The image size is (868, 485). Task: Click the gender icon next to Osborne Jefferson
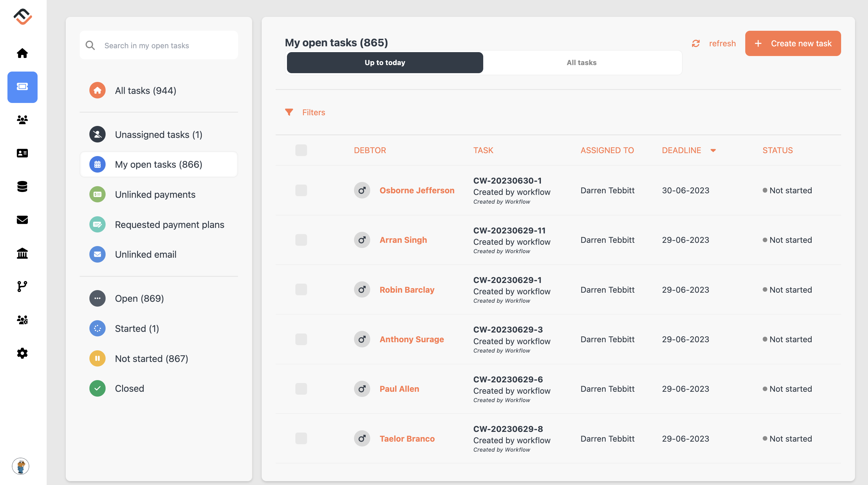click(x=361, y=190)
